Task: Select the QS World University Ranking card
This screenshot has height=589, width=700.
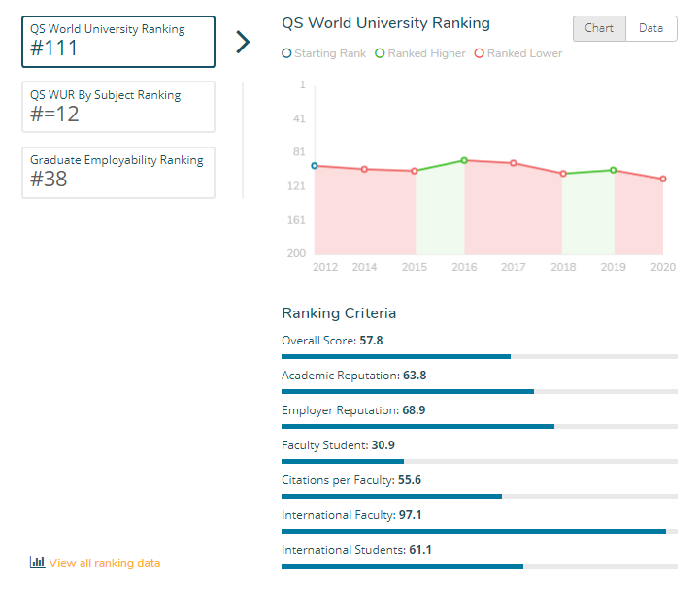Action: (x=118, y=42)
